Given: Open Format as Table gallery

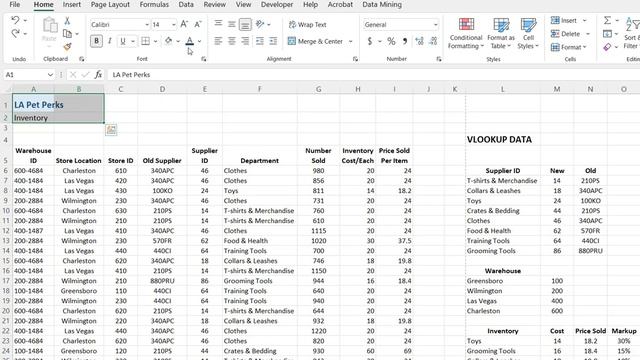Looking at the screenshot, I should tap(501, 34).
